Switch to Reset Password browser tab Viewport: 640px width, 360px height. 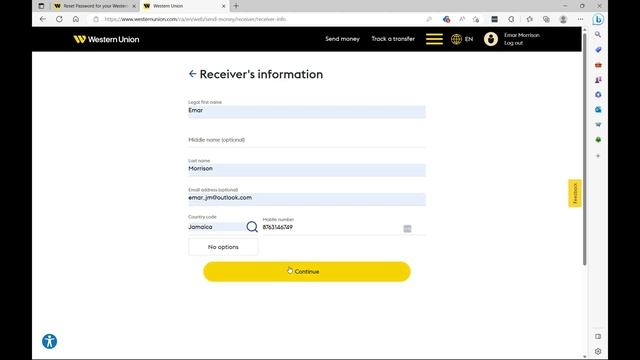tap(94, 6)
